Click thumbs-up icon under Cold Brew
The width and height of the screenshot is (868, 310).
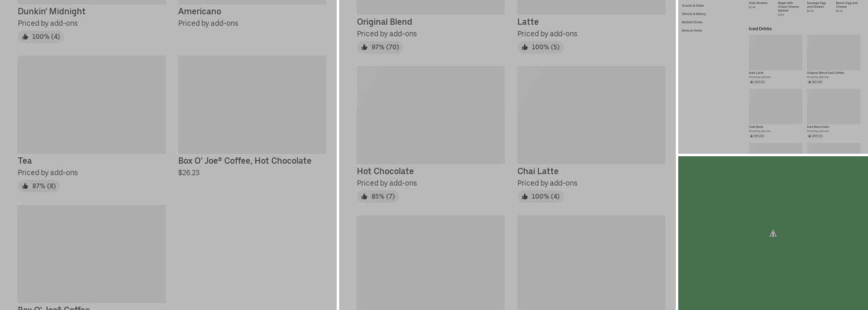point(751,136)
